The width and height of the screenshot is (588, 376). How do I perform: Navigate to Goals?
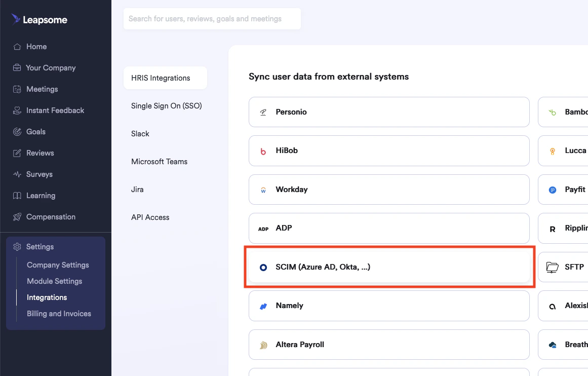point(35,132)
